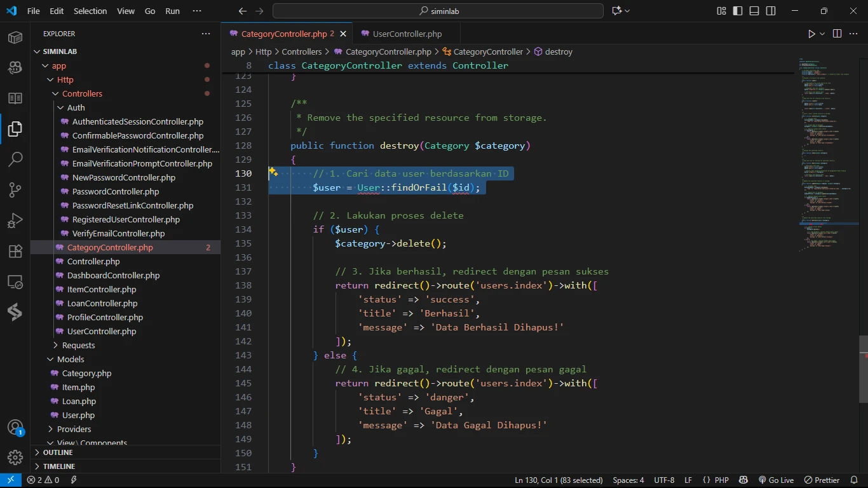
Task: Open the Source Control view
Action: pyautogui.click(x=15, y=189)
